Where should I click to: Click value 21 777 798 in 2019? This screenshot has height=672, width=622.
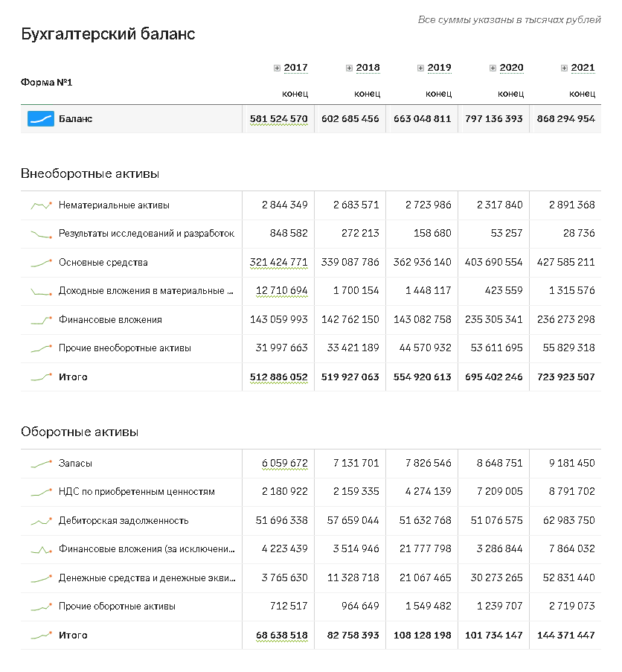[426, 548]
